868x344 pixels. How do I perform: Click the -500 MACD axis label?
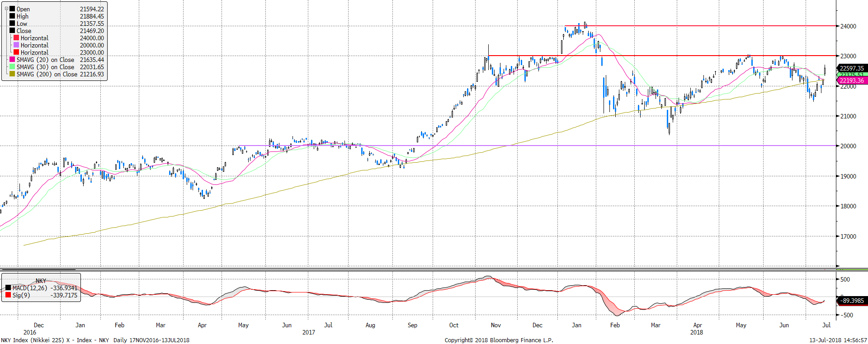(847, 315)
